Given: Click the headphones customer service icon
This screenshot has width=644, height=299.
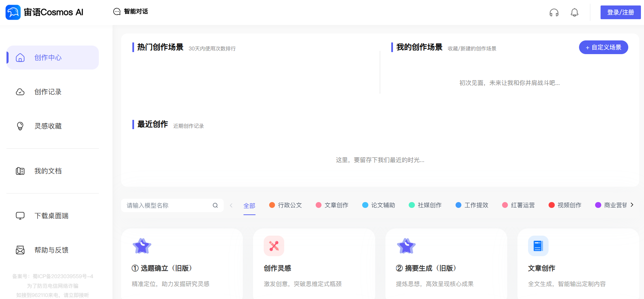Looking at the screenshot, I should click(554, 13).
